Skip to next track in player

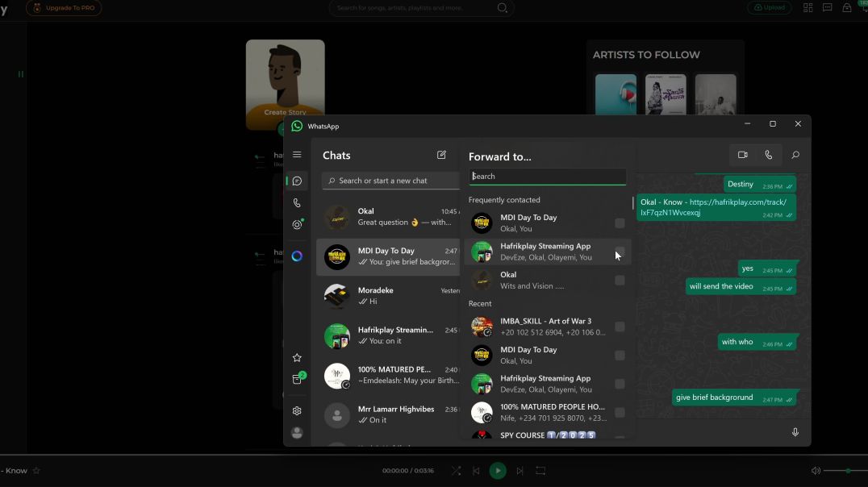pos(520,471)
